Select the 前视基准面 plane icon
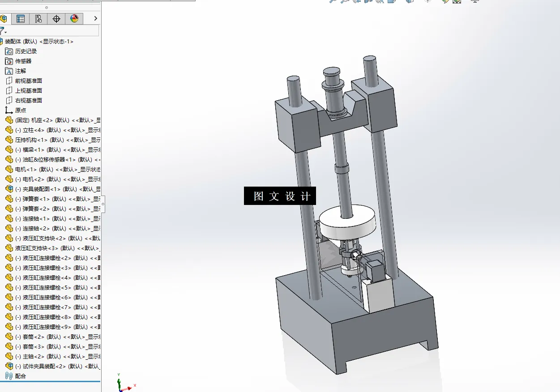The height and width of the screenshot is (392, 560). (x=9, y=81)
